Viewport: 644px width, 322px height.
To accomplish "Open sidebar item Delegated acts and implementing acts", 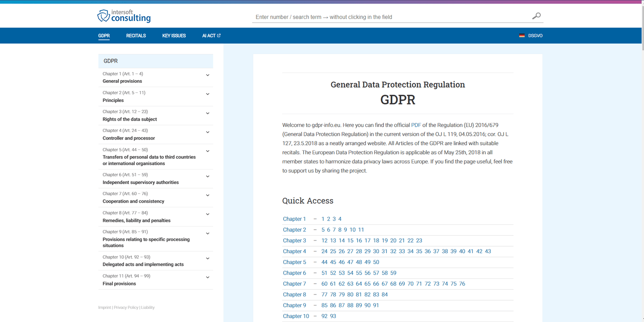I will [x=143, y=264].
